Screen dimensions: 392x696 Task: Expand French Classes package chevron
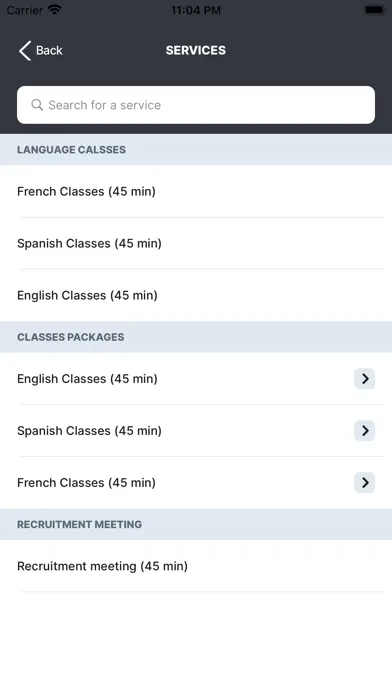tap(364, 482)
